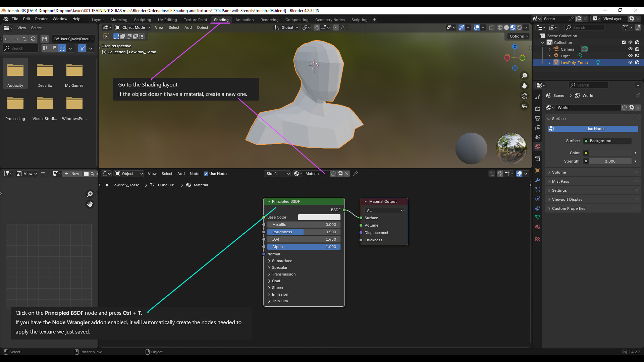Open the Scene properties tab
Screen dimensions: 644x362
538,137
